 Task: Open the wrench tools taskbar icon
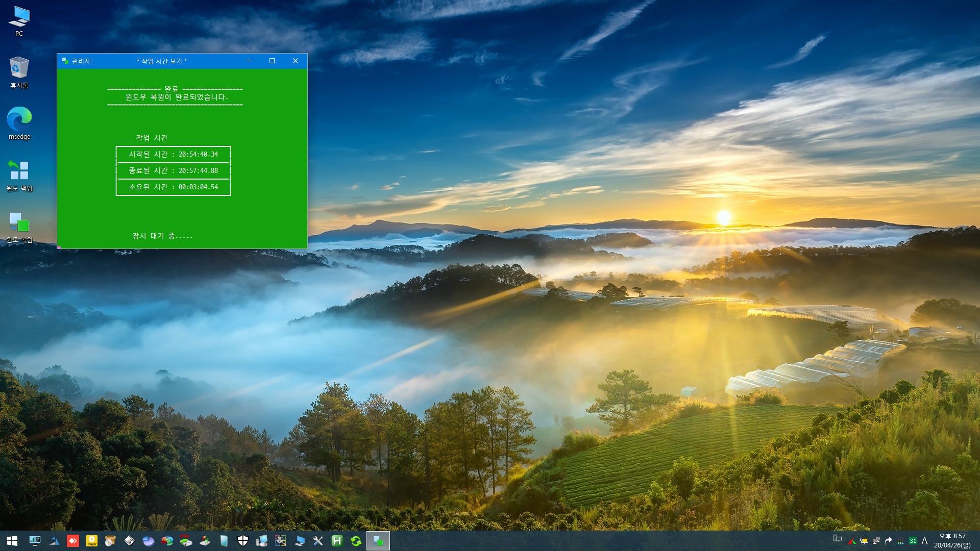click(318, 541)
